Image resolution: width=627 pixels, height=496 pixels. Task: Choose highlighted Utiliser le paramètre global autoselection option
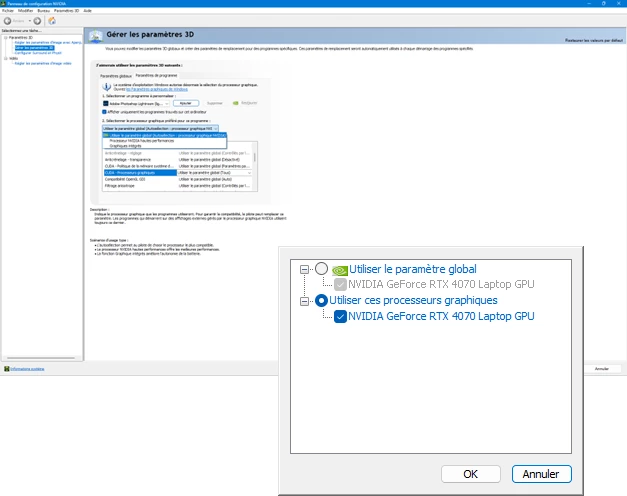click(x=165, y=136)
